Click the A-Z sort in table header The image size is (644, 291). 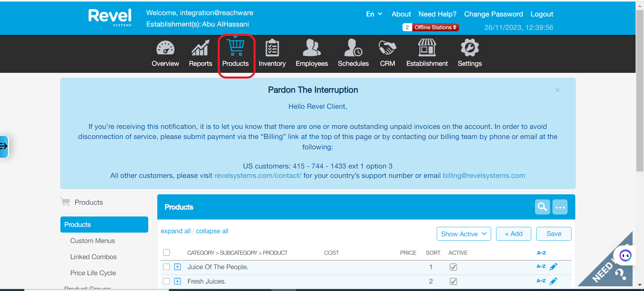tap(541, 253)
